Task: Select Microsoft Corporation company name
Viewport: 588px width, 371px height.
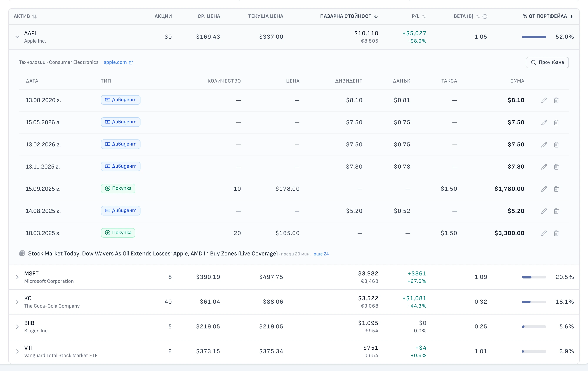Action: [x=49, y=281]
